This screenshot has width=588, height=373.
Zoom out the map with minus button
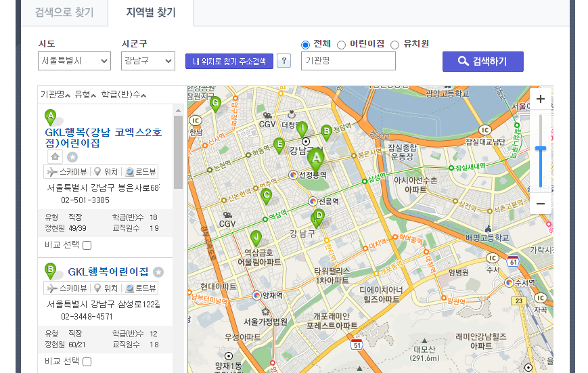pos(540,203)
